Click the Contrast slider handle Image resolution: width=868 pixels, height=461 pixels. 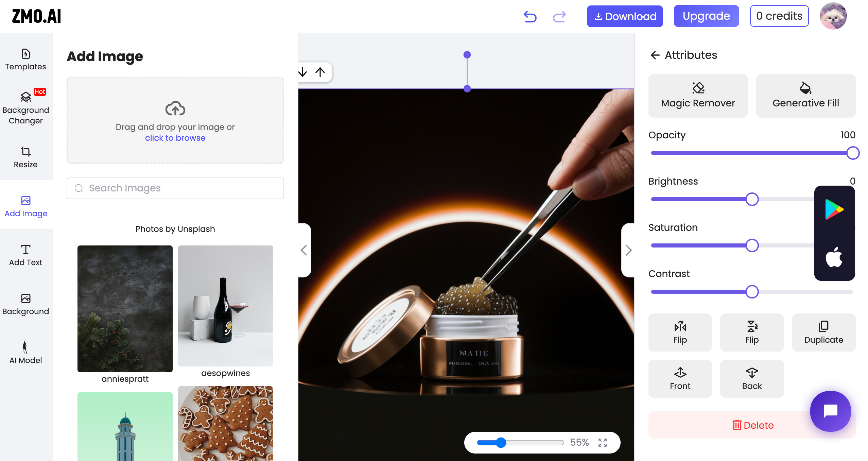point(752,292)
